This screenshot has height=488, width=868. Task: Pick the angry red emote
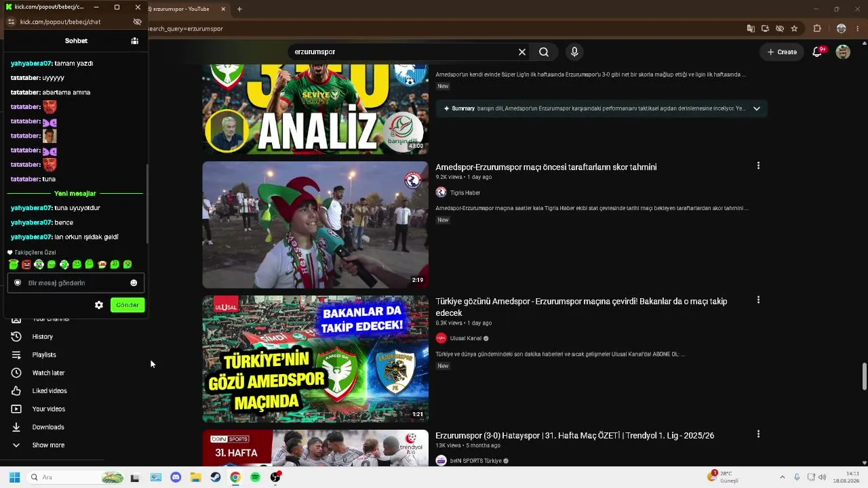point(26,264)
